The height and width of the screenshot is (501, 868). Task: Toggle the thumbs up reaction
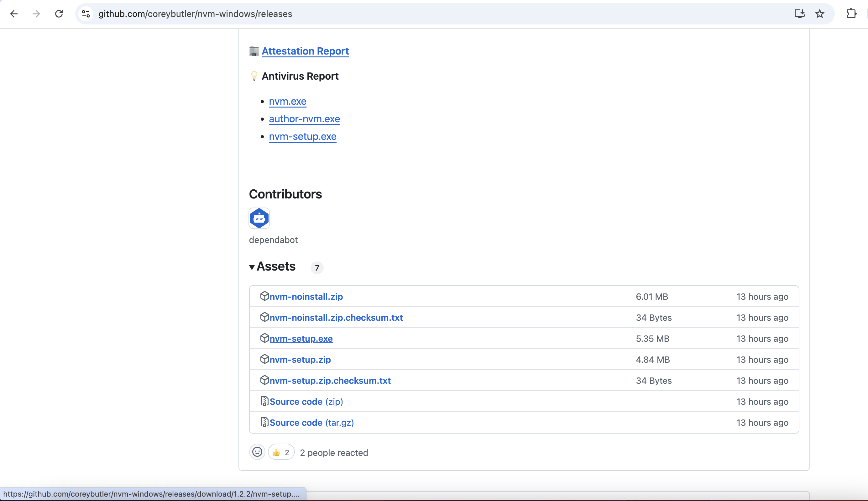click(x=281, y=452)
